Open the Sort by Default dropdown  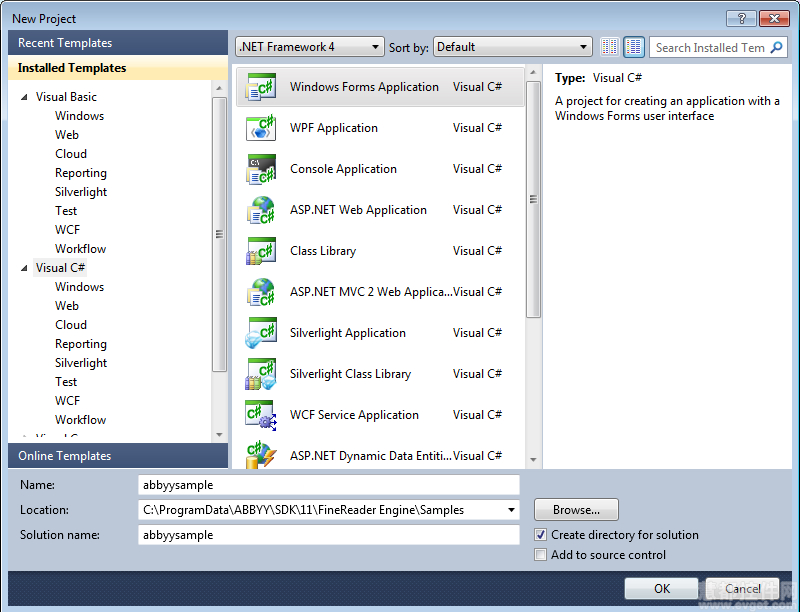(512, 47)
